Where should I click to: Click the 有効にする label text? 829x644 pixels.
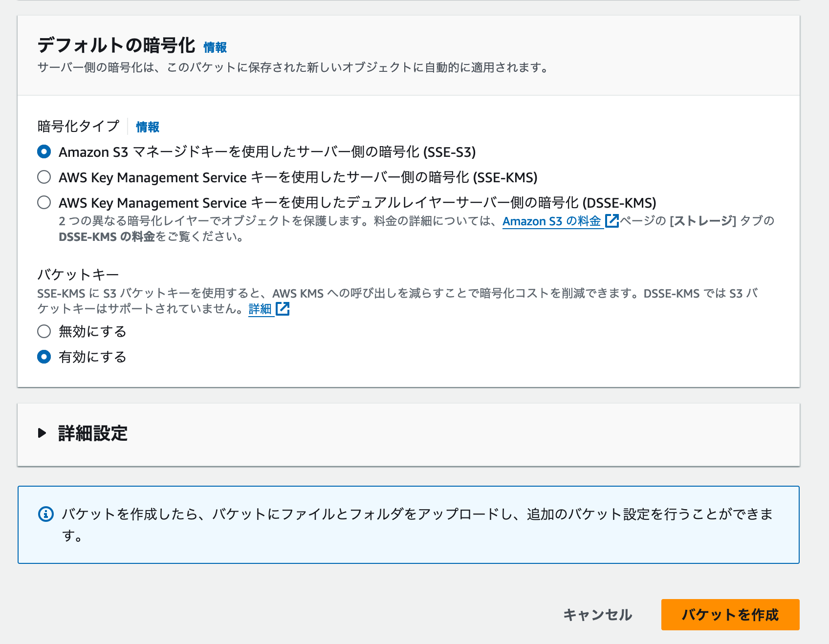coord(92,357)
